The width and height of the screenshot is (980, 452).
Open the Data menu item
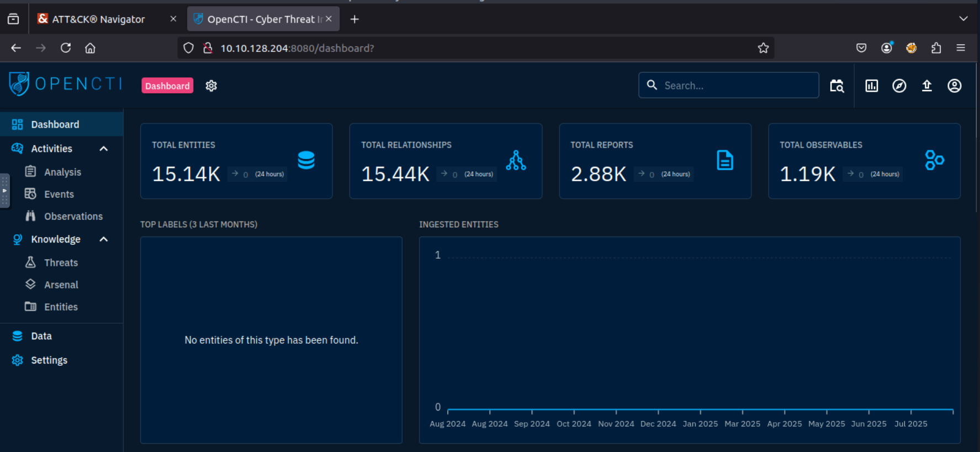62,336
